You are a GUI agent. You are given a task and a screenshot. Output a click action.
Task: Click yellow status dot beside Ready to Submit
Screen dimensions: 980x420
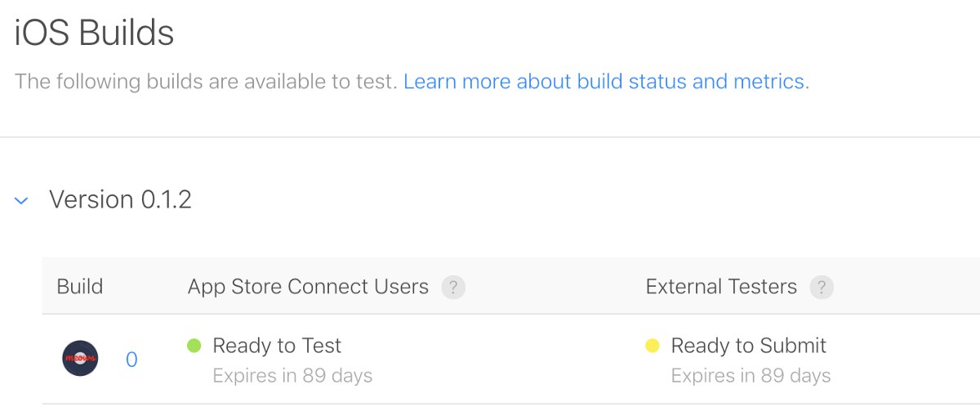pyautogui.click(x=653, y=346)
